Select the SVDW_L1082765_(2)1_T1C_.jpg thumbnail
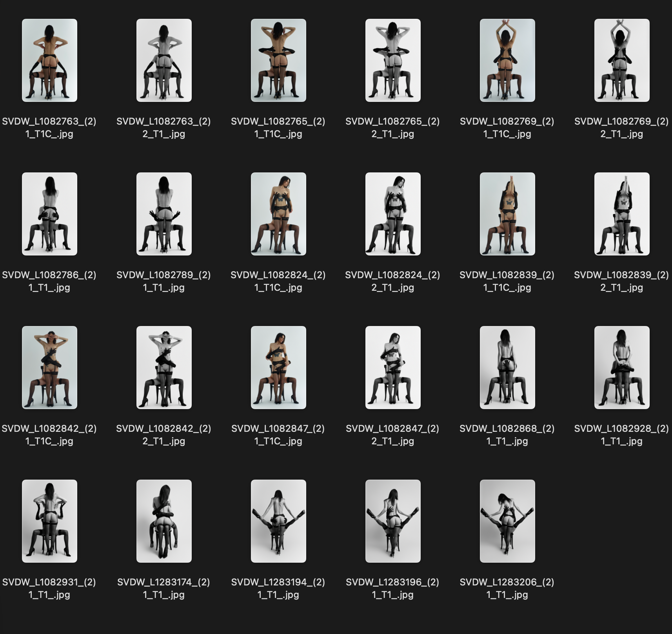672x634 pixels. (278, 60)
